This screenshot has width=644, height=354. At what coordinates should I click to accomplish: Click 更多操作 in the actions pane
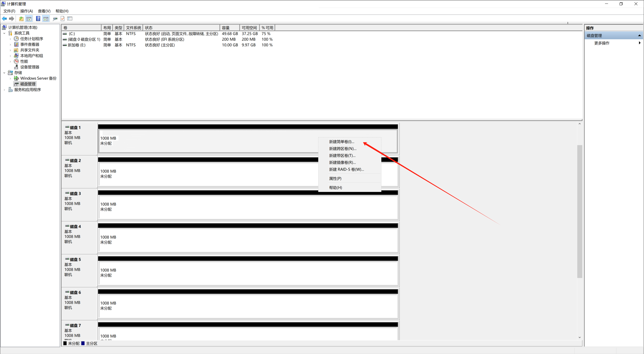[601, 43]
